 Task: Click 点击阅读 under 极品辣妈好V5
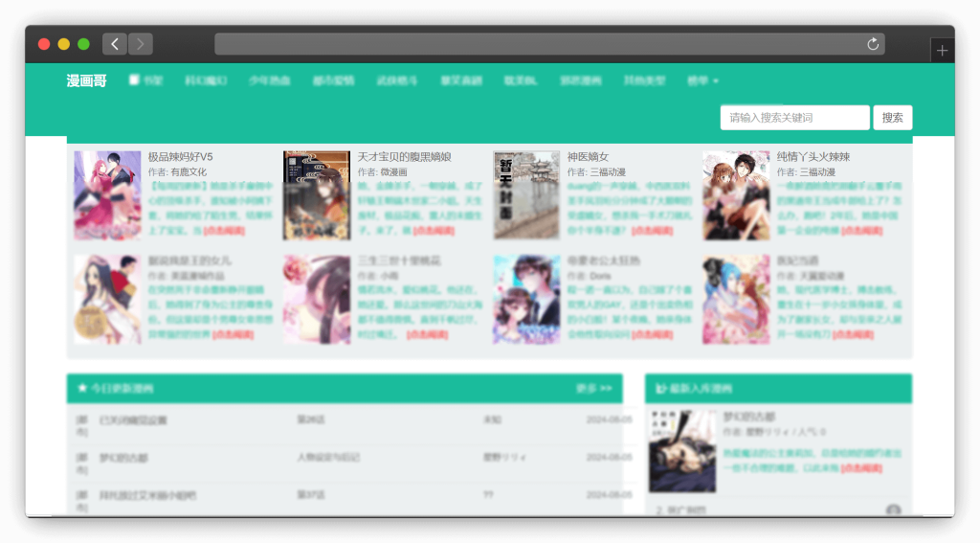[x=224, y=231]
